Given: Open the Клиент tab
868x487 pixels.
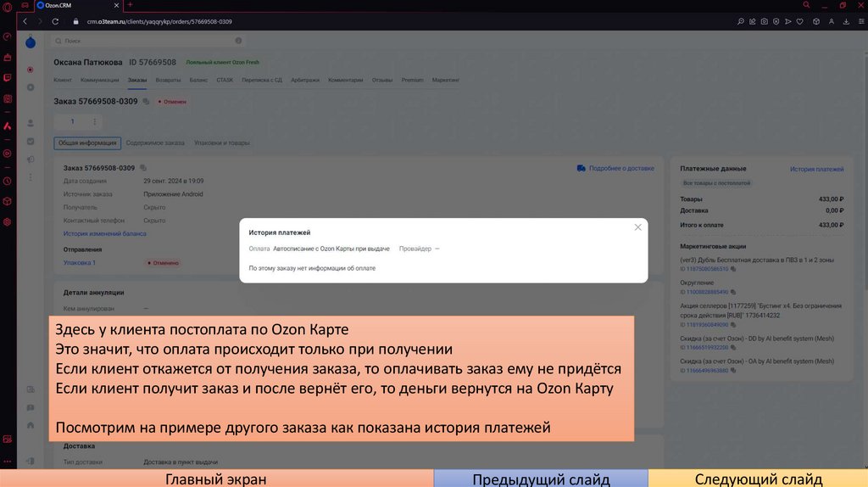Looking at the screenshot, I should tap(63, 81).
